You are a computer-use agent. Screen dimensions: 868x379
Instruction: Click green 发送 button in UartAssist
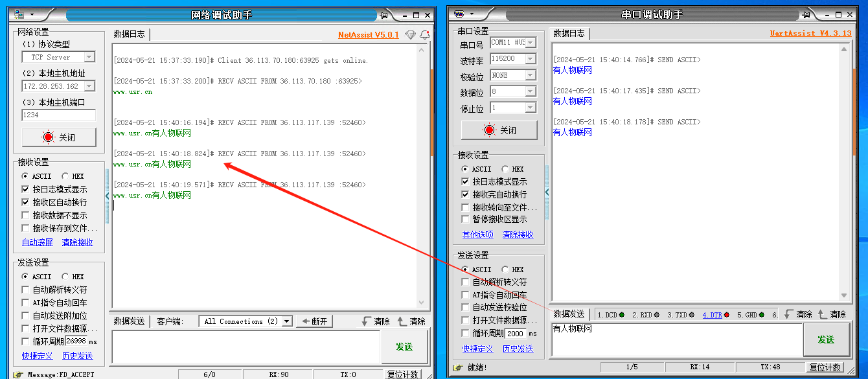pyautogui.click(x=826, y=339)
